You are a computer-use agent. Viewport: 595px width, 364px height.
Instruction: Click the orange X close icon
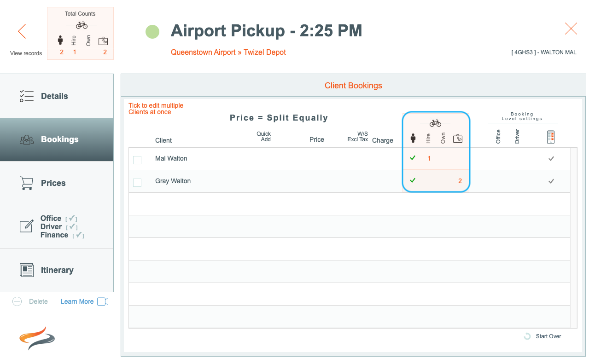click(x=571, y=29)
